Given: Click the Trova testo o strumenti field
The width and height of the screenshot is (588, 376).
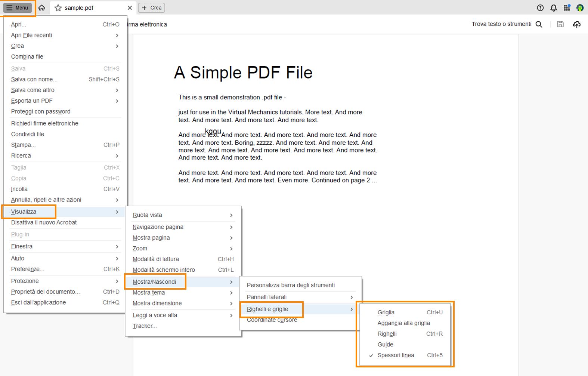Looking at the screenshot, I should pyautogui.click(x=501, y=24).
